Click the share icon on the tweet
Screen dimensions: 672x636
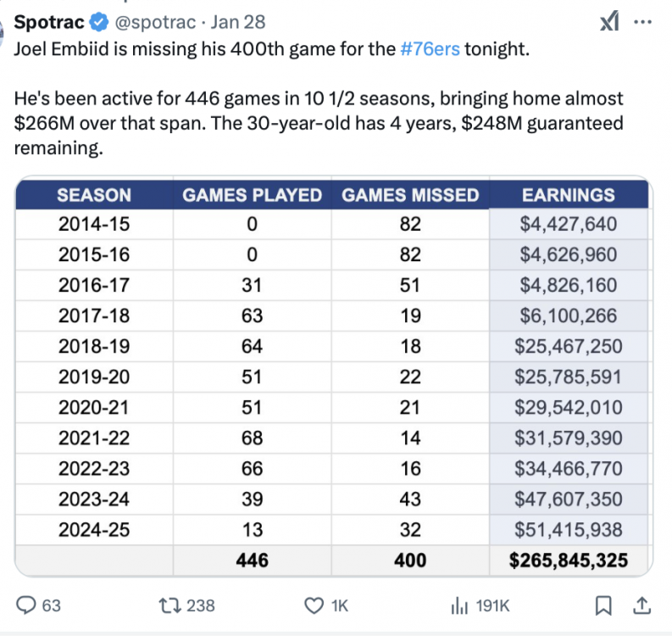(641, 605)
